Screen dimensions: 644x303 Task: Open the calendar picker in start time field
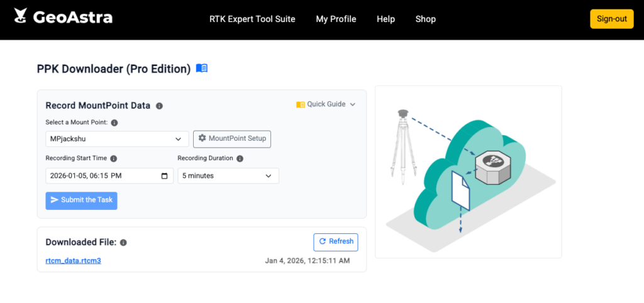point(165,176)
